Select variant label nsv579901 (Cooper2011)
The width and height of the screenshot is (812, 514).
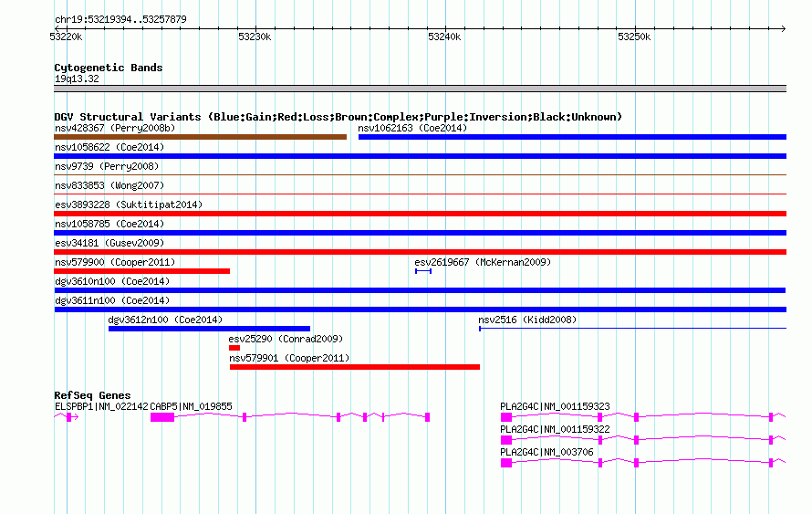coord(289,358)
